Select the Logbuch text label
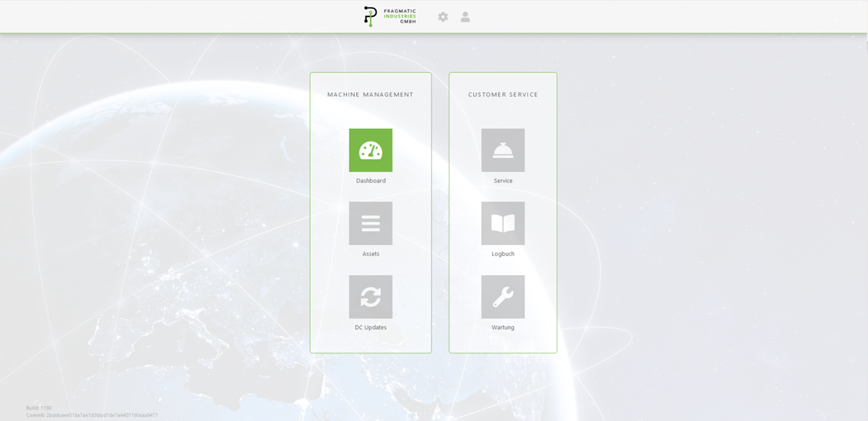Viewport: 868px width, 421px height. [503, 254]
